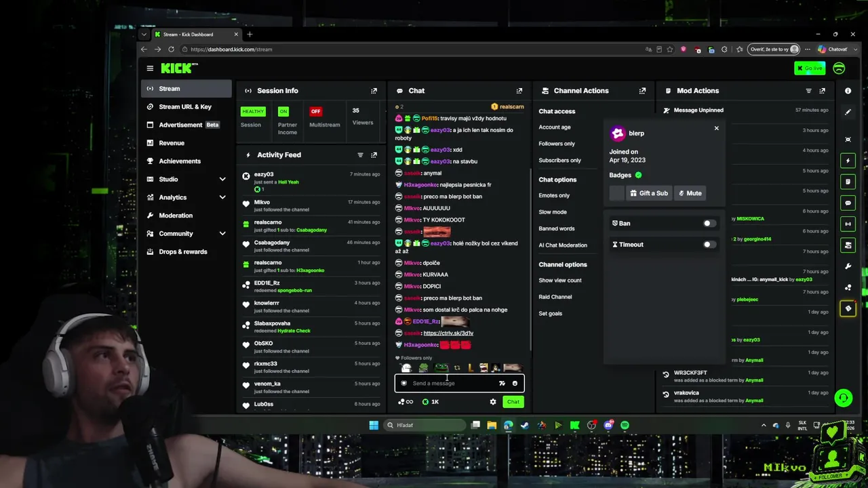The height and width of the screenshot is (488, 868).
Task: Select Stream in the sidebar
Action: point(186,89)
